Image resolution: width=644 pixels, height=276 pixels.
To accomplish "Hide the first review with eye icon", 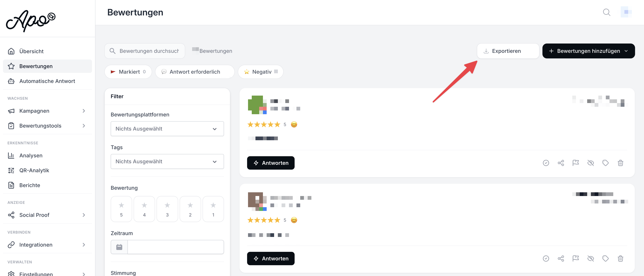I will click(591, 163).
